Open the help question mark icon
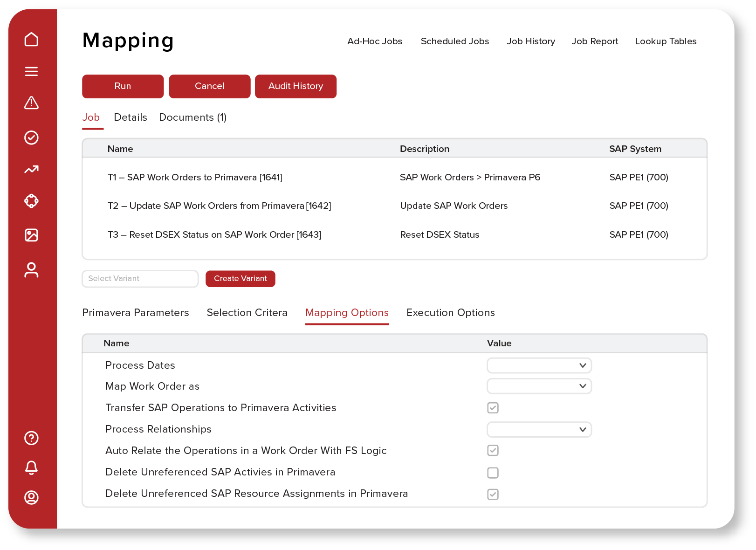 click(31, 438)
